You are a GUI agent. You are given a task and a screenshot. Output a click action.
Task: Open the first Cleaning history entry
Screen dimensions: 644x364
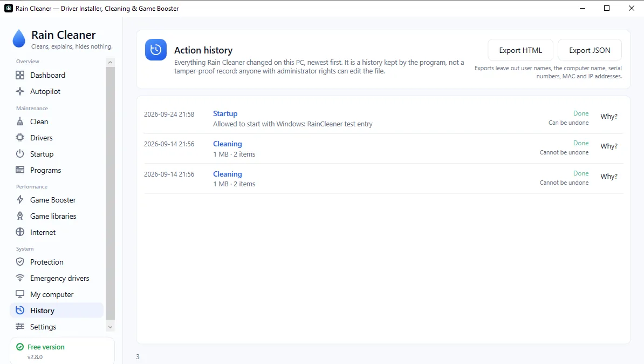(x=227, y=144)
